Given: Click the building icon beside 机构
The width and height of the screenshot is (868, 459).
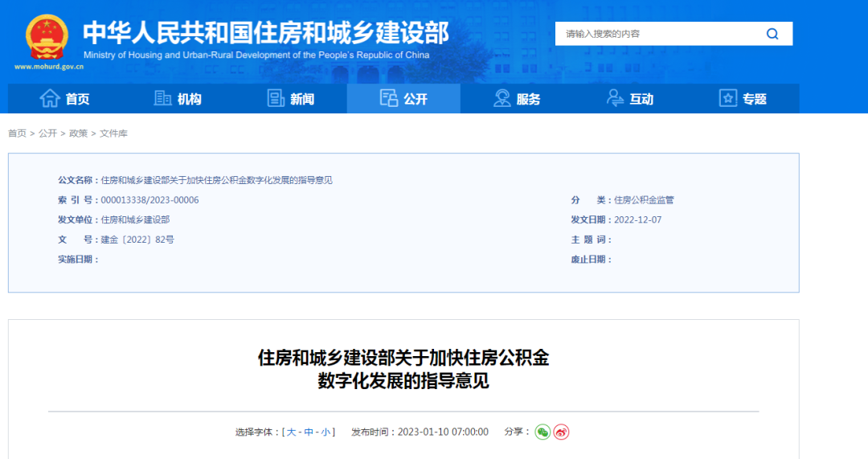Looking at the screenshot, I should click(x=162, y=99).
